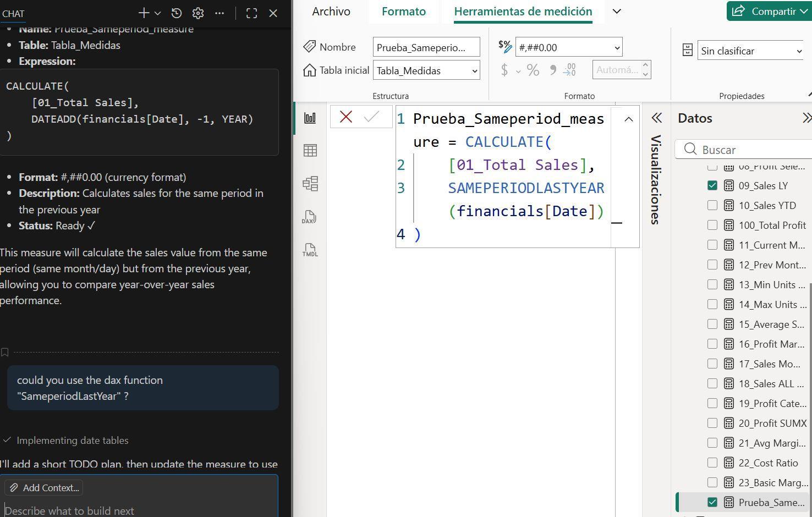This screenshot has width=812, height=517.
Task: Open the Report view icon
Action: click(x=310, y=118)
